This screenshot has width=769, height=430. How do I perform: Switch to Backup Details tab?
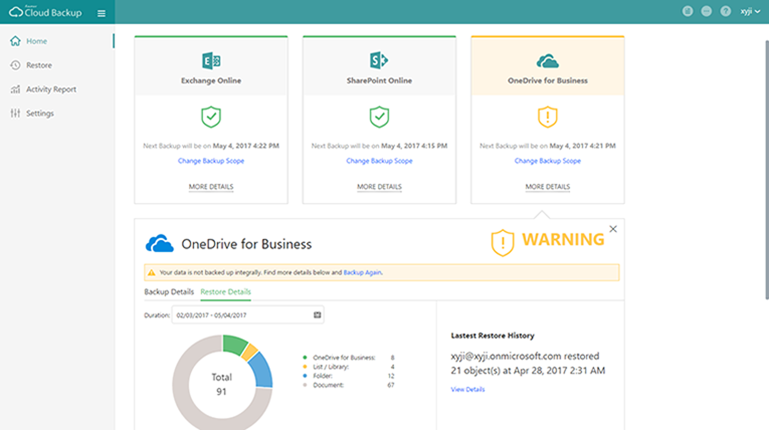point(169,292)
